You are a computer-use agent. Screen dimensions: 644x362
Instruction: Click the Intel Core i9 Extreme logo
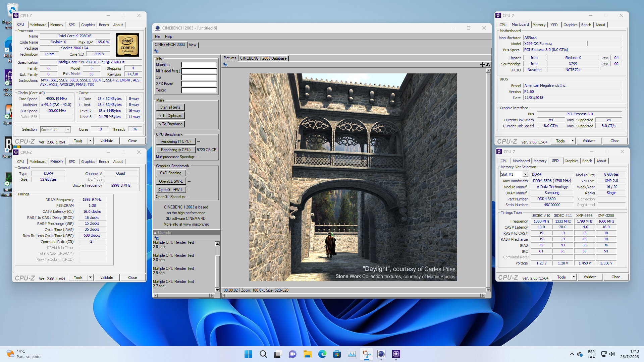click(127, 45)
